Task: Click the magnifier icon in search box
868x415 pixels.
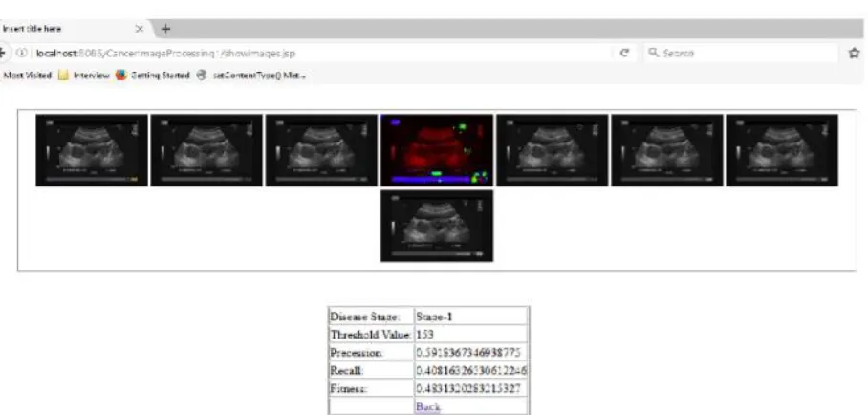Action: [654, 53]
